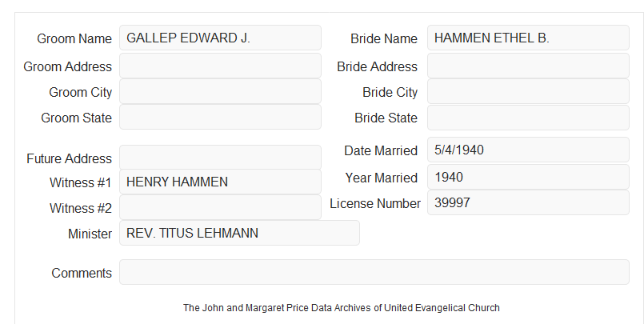
Task: Select the empty Witness #2 field
Action: pyautogui.click(x=220, y=207)
